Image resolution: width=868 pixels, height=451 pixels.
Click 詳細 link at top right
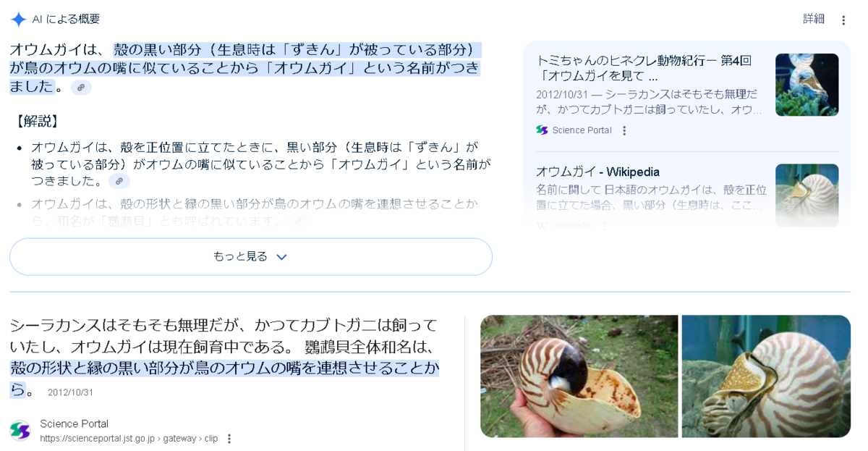click(x=814, y=19)
